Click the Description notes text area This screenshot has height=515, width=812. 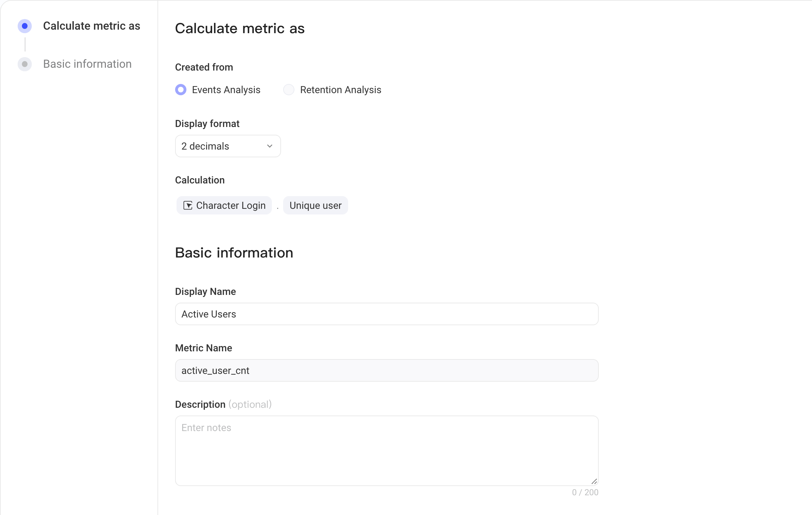click(387, 451)
